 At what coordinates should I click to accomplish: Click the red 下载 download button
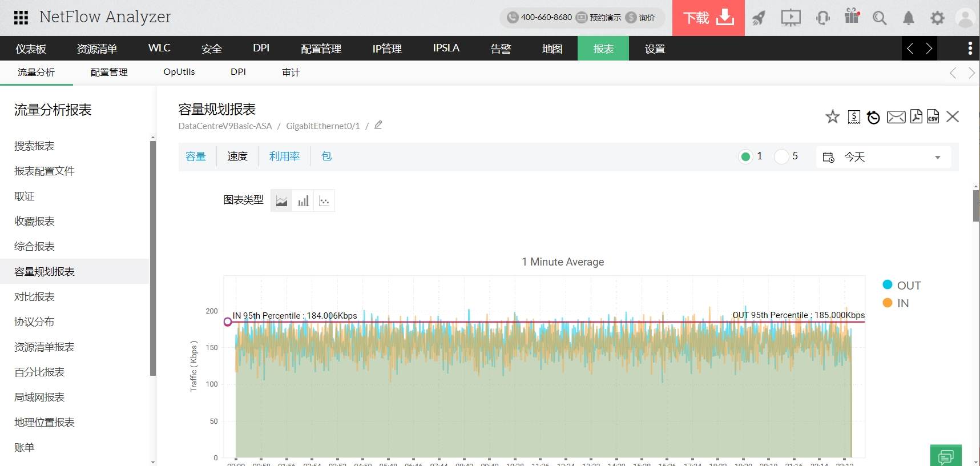pyautogui.click(x=708, y=18)
